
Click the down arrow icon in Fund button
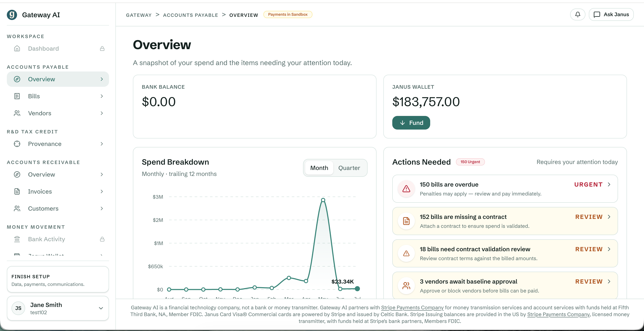pos(402,123)
